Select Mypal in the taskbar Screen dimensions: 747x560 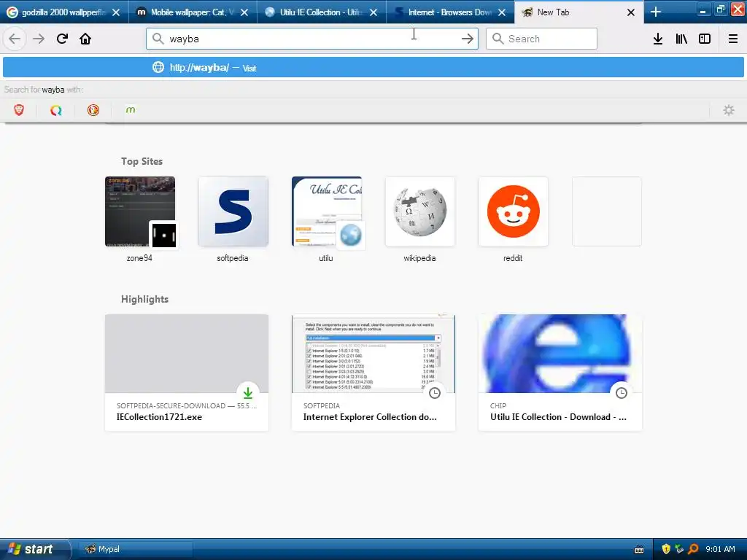tap(135, 549)
